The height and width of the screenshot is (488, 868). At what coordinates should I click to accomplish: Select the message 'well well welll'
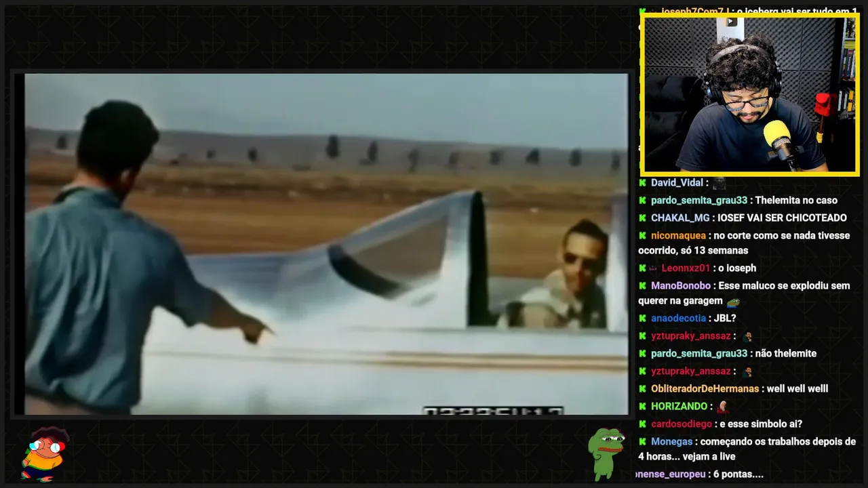(x=797, y=388)
